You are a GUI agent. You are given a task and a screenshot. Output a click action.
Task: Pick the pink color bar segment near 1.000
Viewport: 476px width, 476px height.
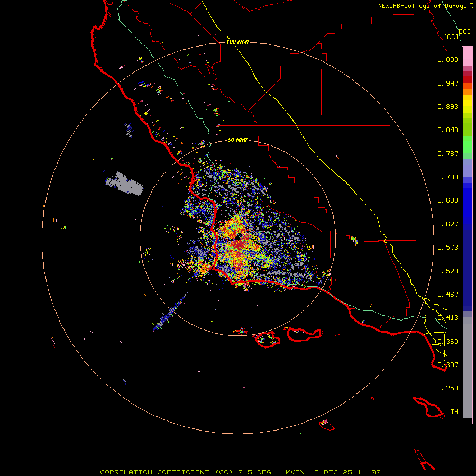click(467, 57)
